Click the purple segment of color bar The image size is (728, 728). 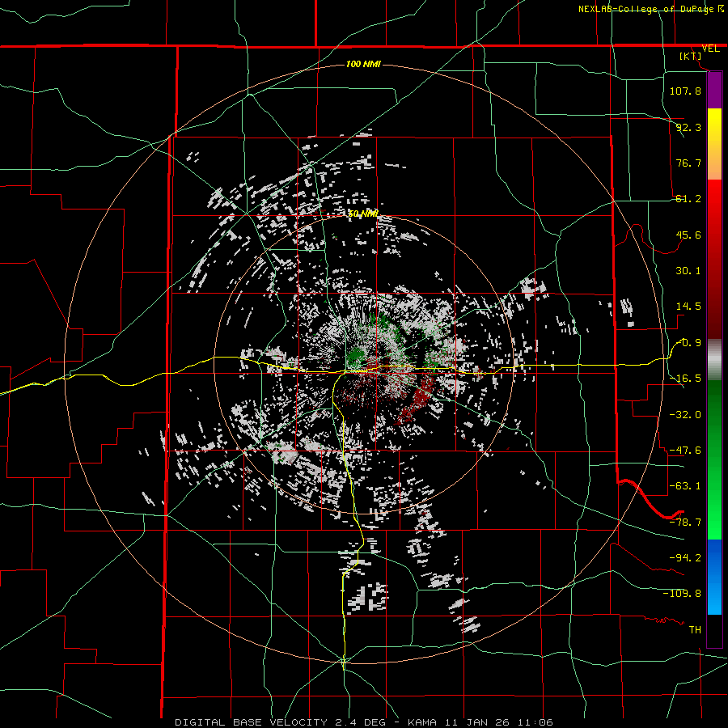(x=714, y=91)
